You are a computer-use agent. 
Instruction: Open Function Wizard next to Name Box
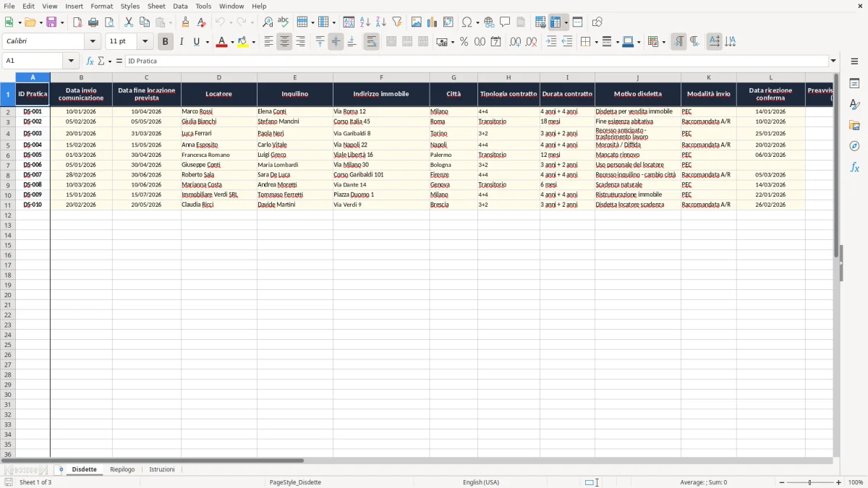coord(90,61)
